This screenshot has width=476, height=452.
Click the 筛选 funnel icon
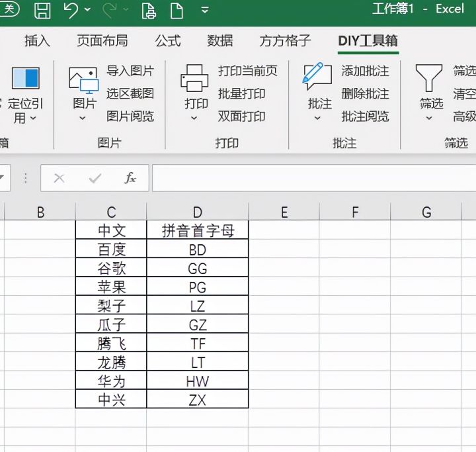click(429, 78)
